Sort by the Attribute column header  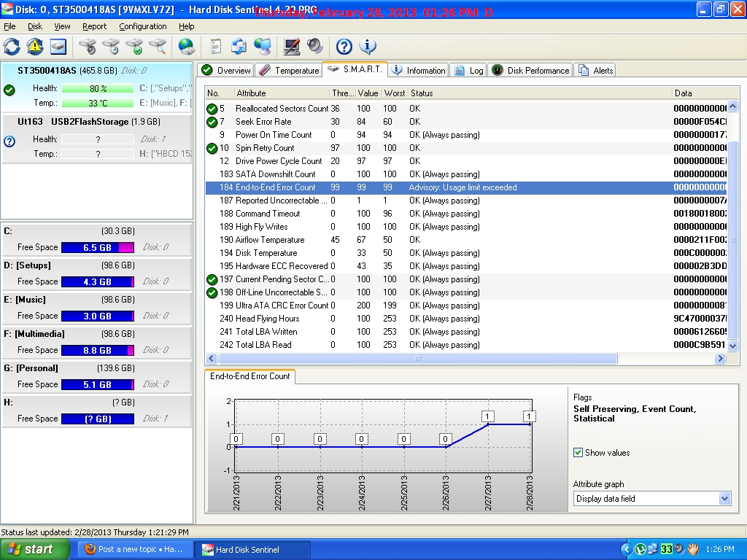281,93
